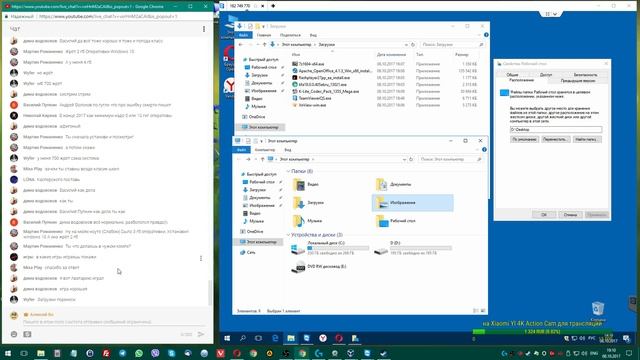
Task: Open Yandex browser icon on remote taskbar
Action: tap(323, 338)
